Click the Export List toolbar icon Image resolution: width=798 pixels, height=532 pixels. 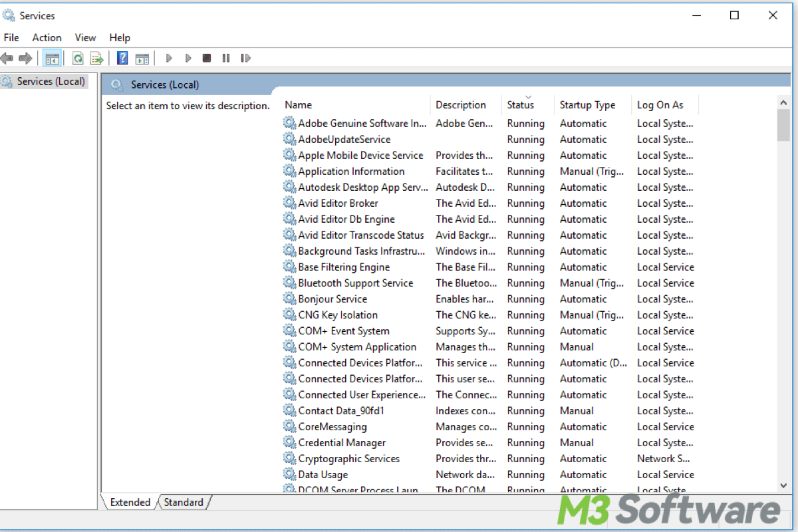[97, 59]
